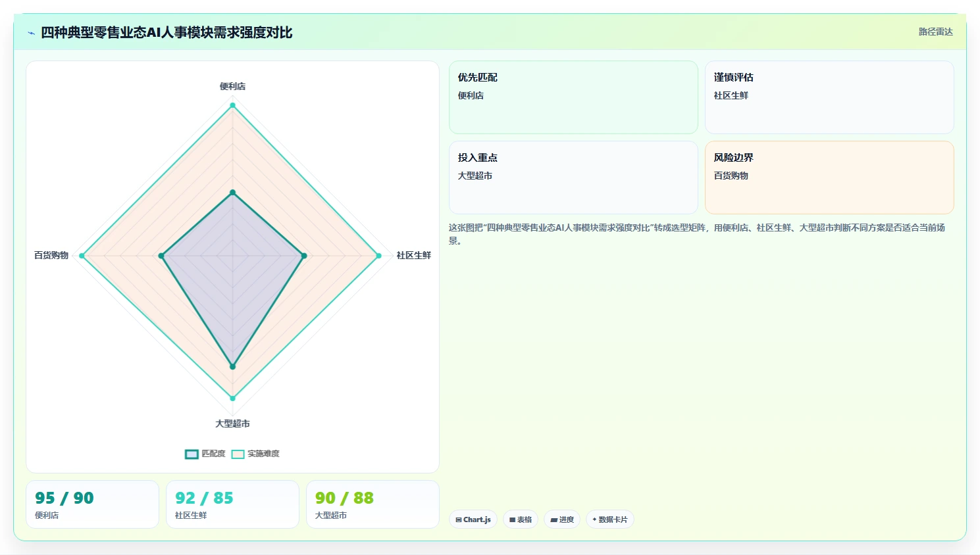Toggle the 实施难度 legend swatch
980x555 pixels.
[238, 454]
